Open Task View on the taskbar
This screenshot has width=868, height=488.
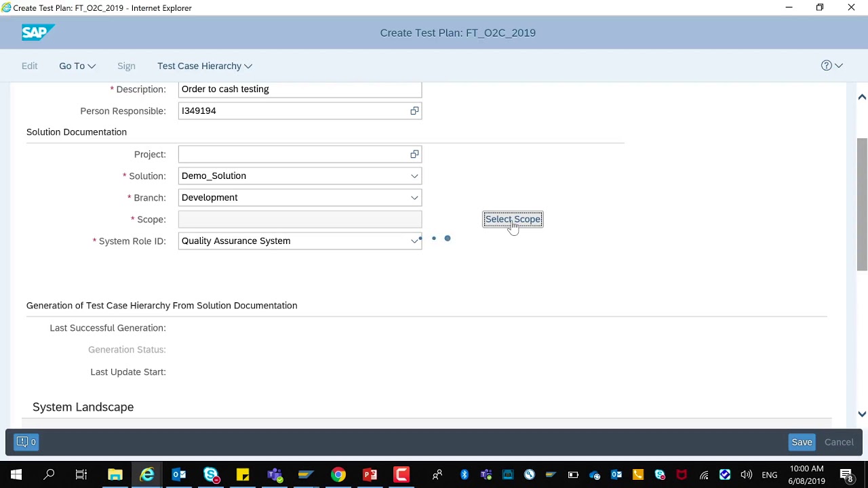81,474
